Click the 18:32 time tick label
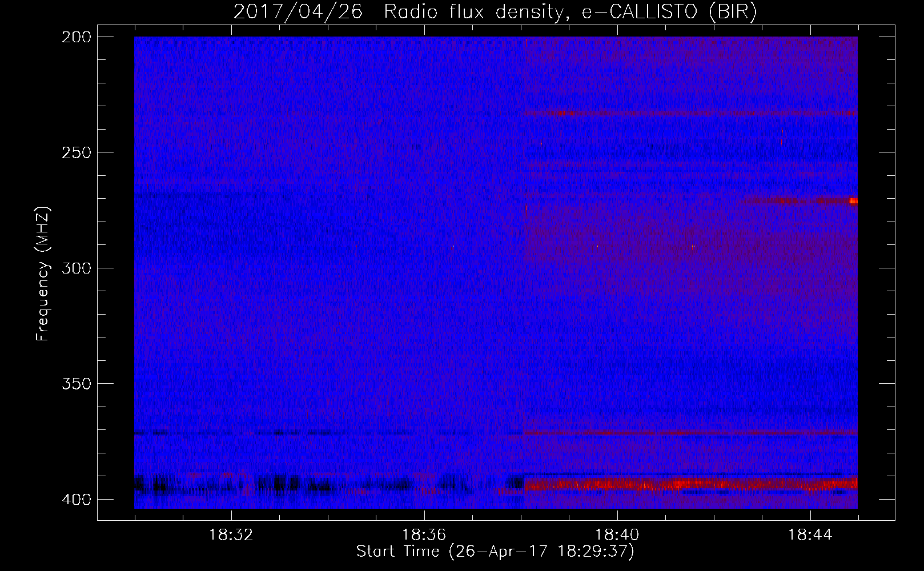The image size is (924, 571). tap(231, 535)
